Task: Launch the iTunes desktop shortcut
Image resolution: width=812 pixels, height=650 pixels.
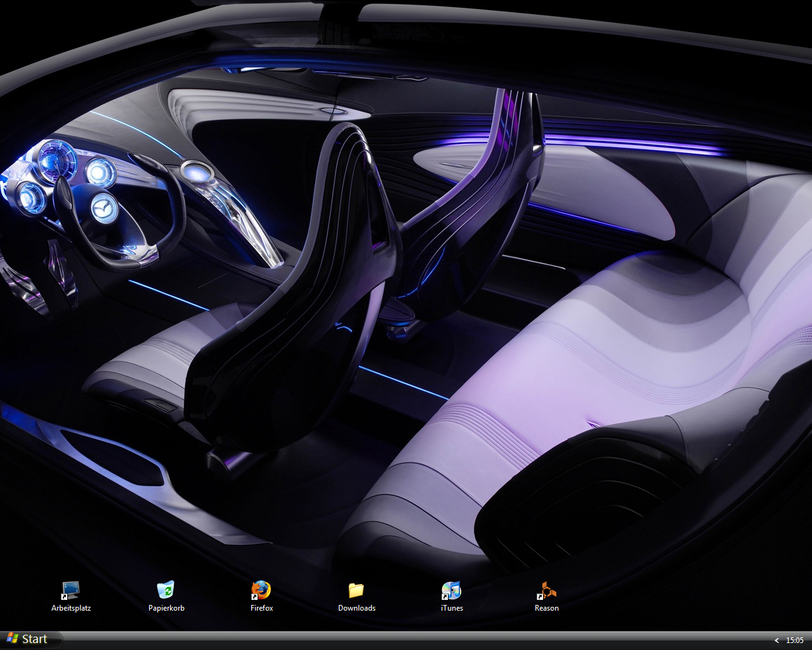Action: 451,590
